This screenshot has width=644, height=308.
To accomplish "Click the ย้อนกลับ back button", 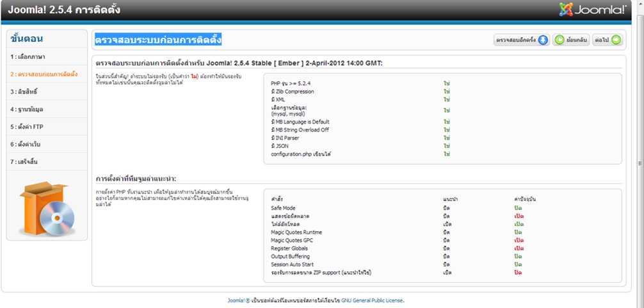I will 571,40.
